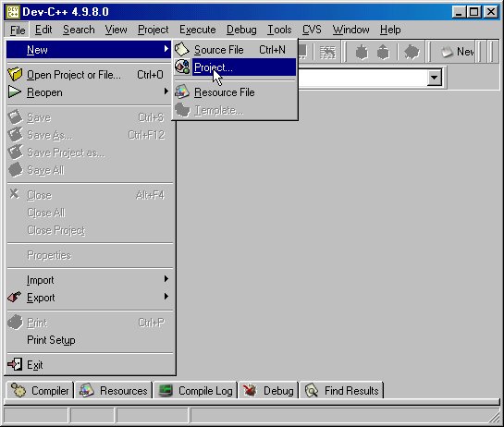
Task: Click inside the toolbar combo box field
Action: (363, 78)
